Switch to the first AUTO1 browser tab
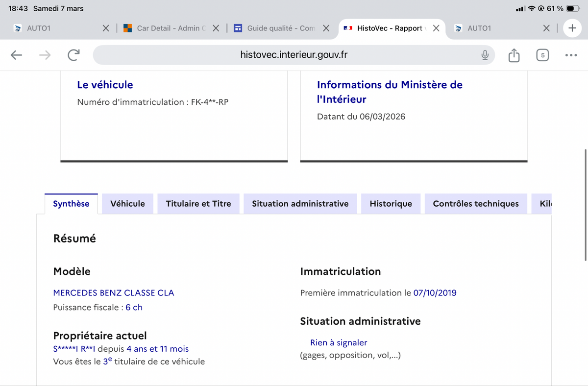Viewport: 588px width, 386px height. pos(54,28)
